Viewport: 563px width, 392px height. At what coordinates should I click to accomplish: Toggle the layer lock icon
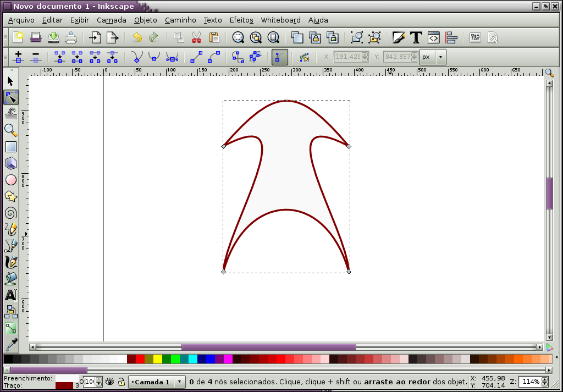(x=122, y=382)
